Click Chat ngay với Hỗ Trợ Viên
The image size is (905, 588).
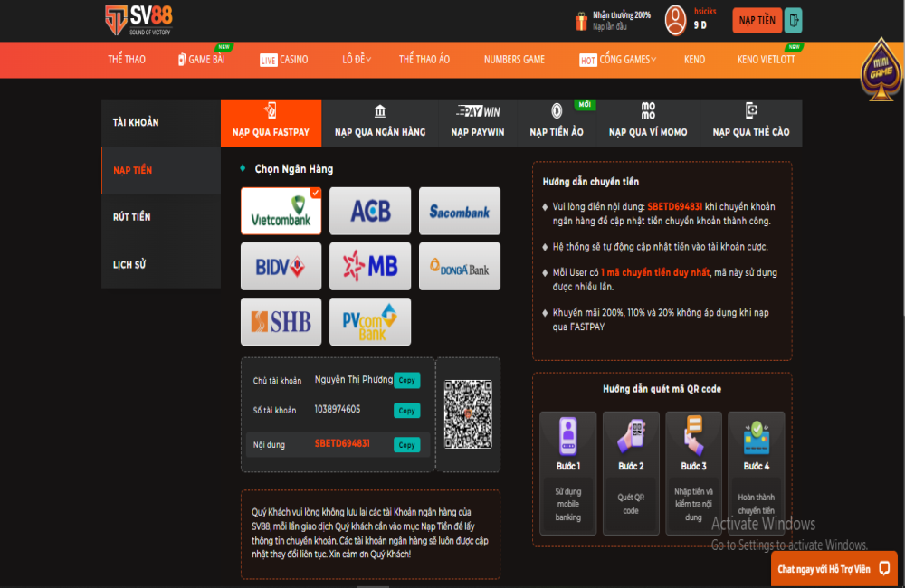pos(834,569)
